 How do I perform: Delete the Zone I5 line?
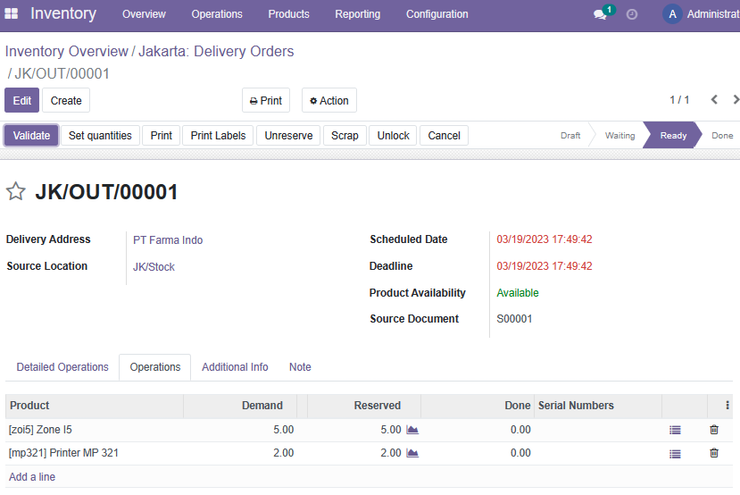pos(714,429)
